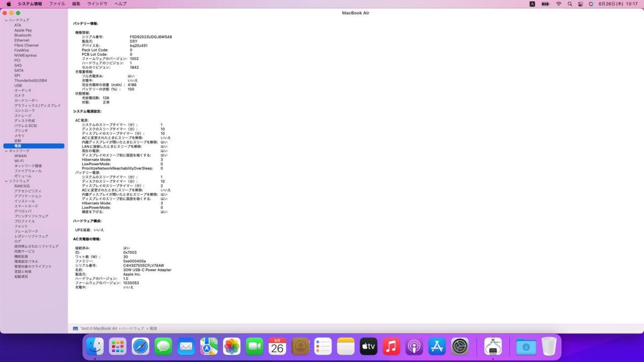Open the システム情報 app menu
The image size is (644, 362).
[30, 4]
